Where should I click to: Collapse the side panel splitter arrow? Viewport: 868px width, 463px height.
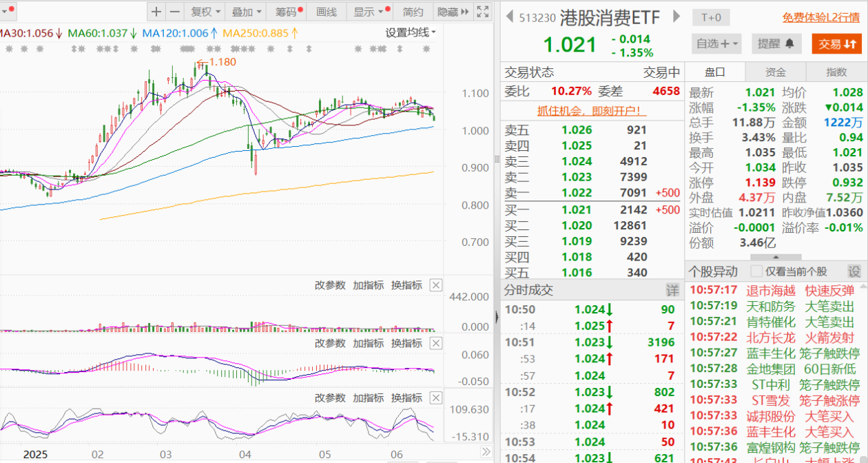point(496,317)
